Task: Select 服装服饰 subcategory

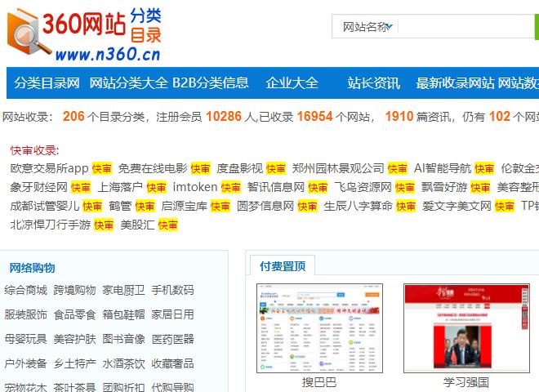Action: point(26,314)
